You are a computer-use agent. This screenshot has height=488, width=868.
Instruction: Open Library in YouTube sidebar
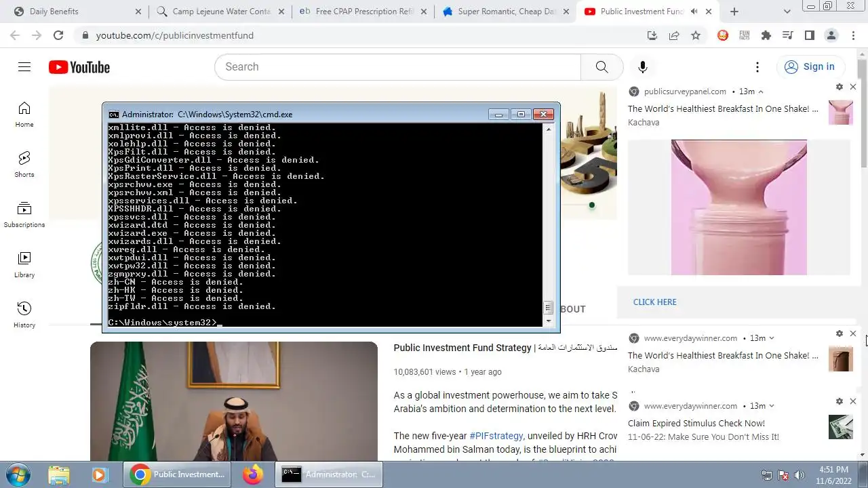[x=24, y=265]
